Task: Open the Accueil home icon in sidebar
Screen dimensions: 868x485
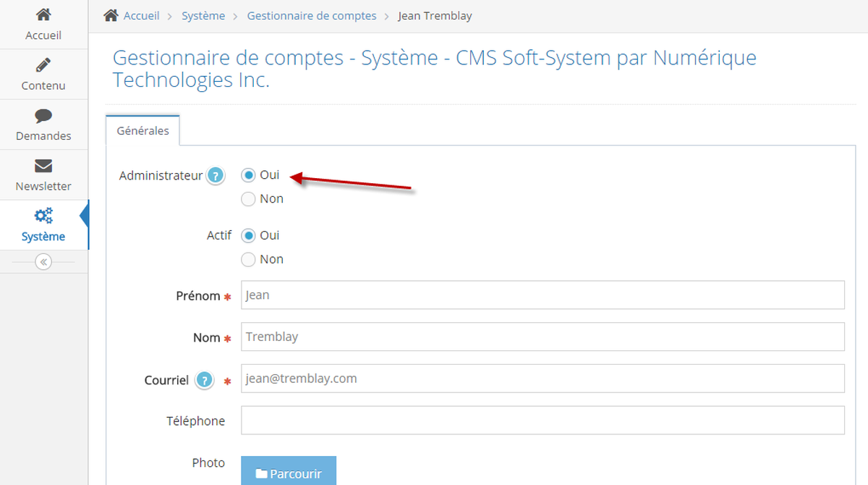Action: (43, 14)
